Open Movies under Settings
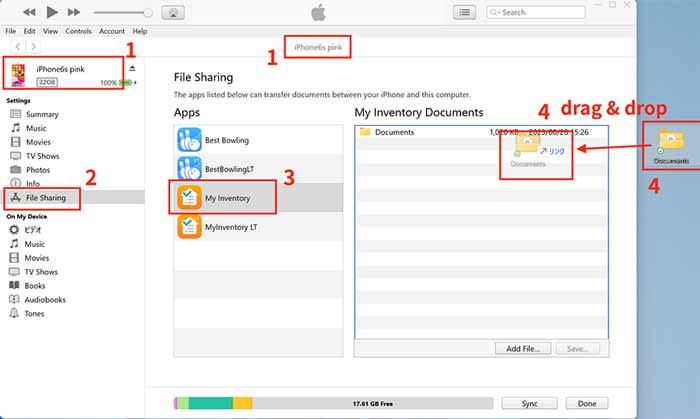 pos(38,142)
